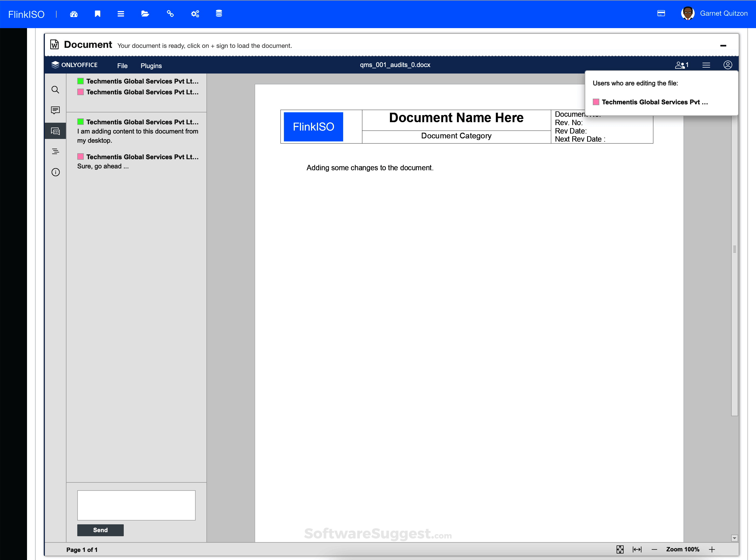Open the comments panel in sidebar
Screen dimensions: 756x560
click(55, 110)
